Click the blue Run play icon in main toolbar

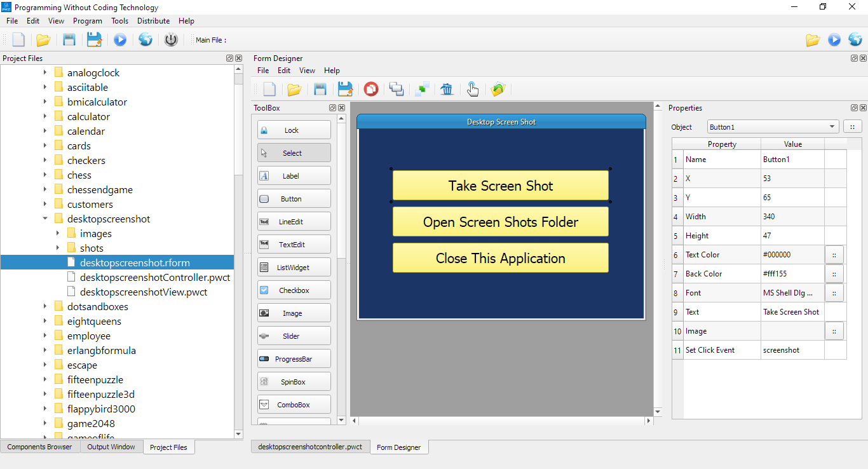[x=120, y=40]
